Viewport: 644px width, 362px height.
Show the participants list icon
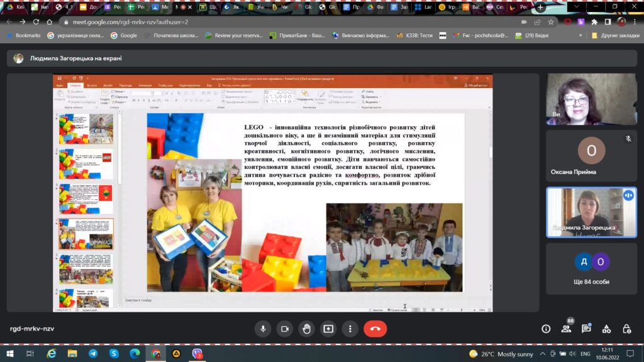pos(566,329)
